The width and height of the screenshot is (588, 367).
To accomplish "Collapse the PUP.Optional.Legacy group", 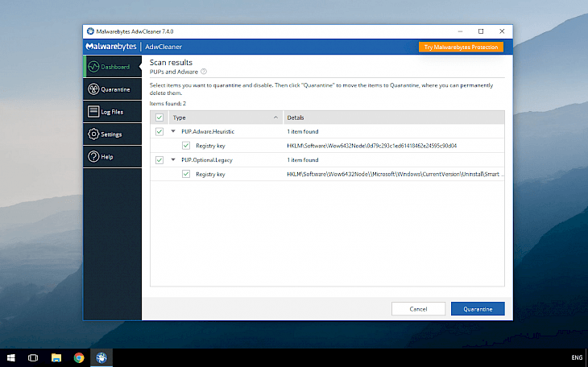I will click(173, 159).
